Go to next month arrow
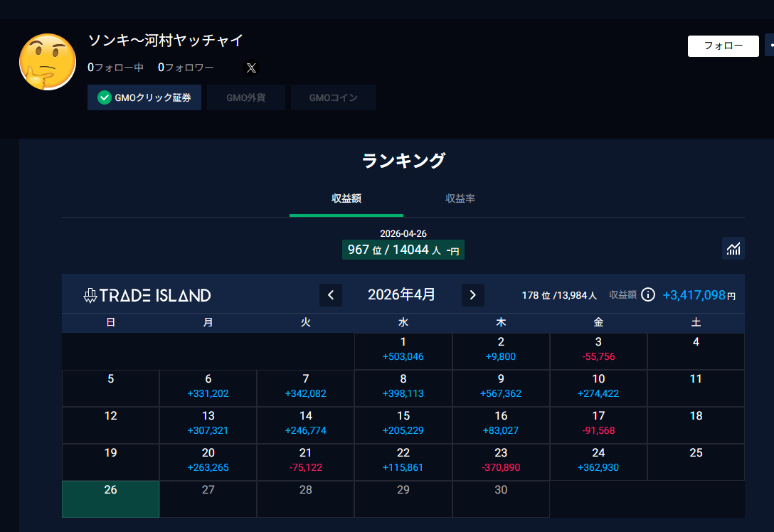The image size is (774, 532). (472, 295)
